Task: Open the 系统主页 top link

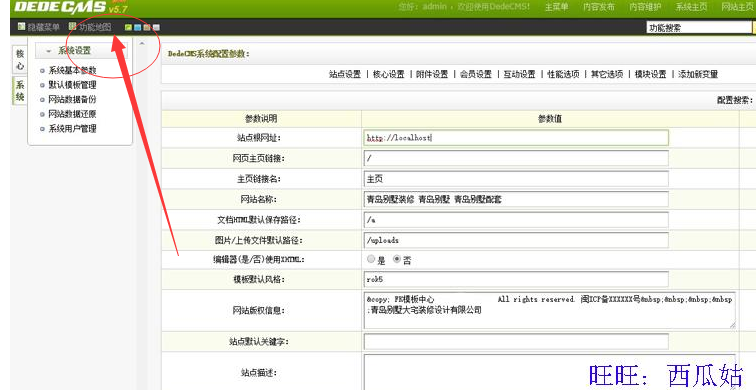Action: coord(691,7)
